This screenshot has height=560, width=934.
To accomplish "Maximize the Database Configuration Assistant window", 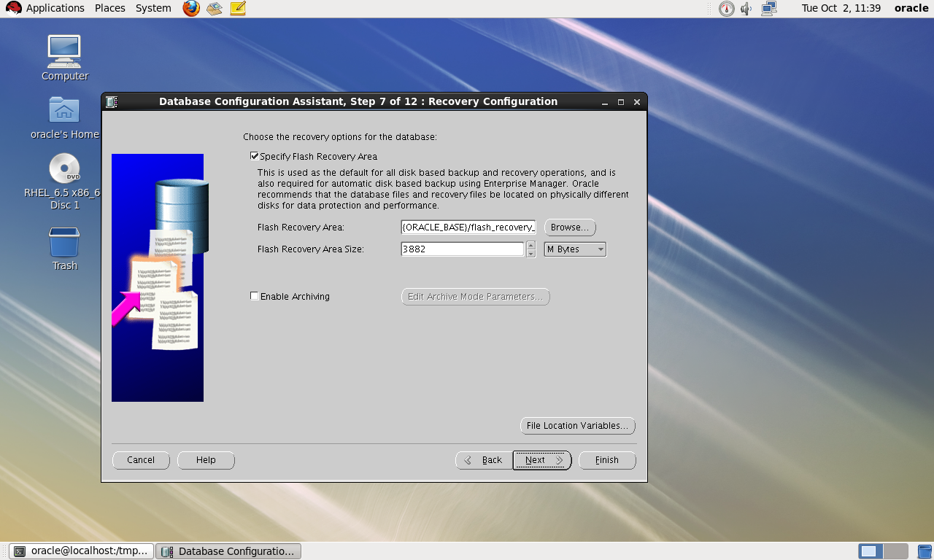I will [x=621, y=102].
